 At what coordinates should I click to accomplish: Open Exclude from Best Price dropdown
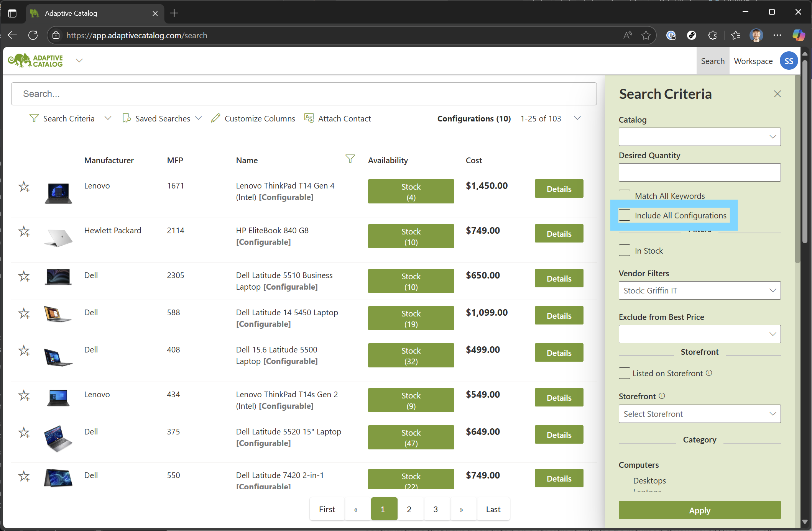700,334
